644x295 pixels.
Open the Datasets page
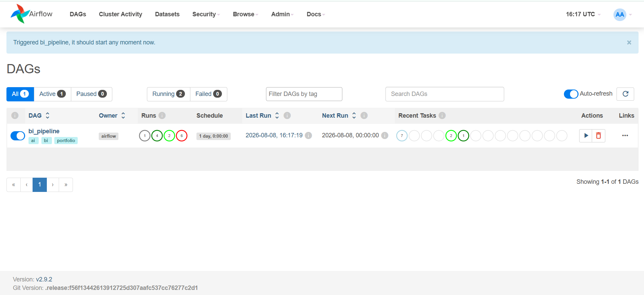(x=167, y=14)
